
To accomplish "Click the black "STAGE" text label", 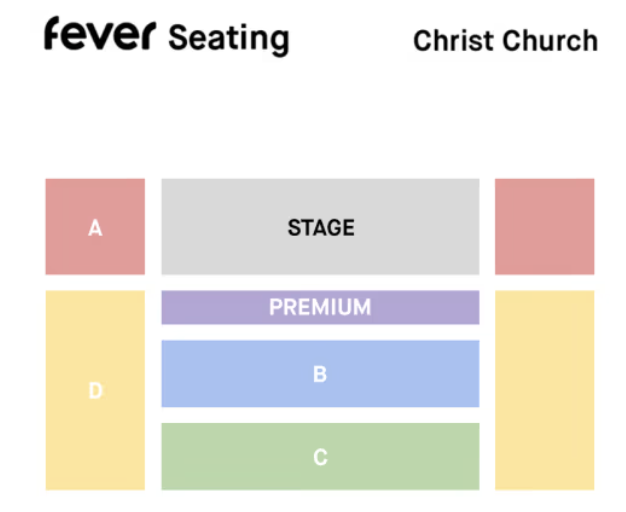I will tap(321, 228).
